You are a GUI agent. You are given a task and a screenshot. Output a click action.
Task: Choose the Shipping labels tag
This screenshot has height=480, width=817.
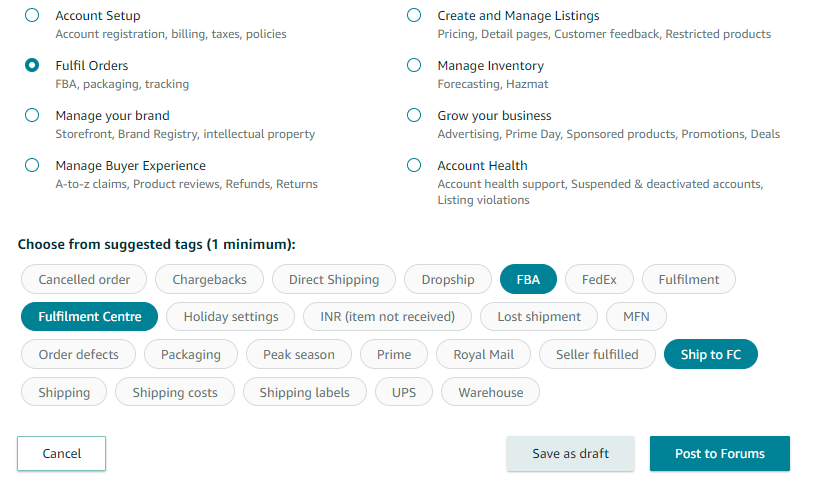coord(304,392)
